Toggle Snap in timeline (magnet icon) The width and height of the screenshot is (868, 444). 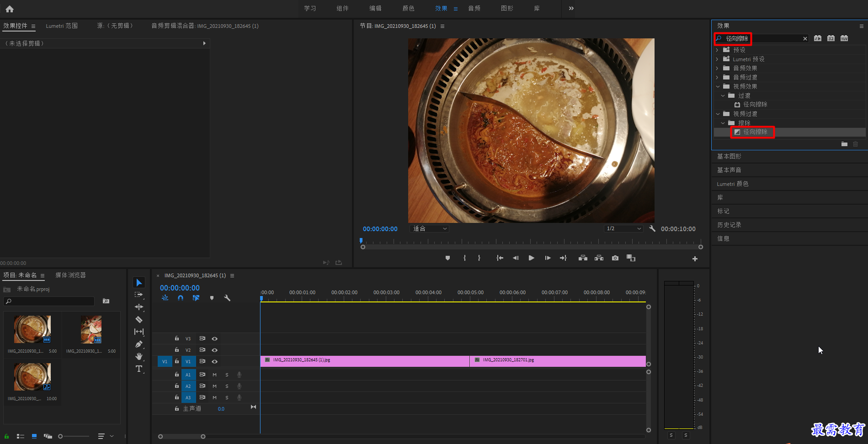pos(181,298)
